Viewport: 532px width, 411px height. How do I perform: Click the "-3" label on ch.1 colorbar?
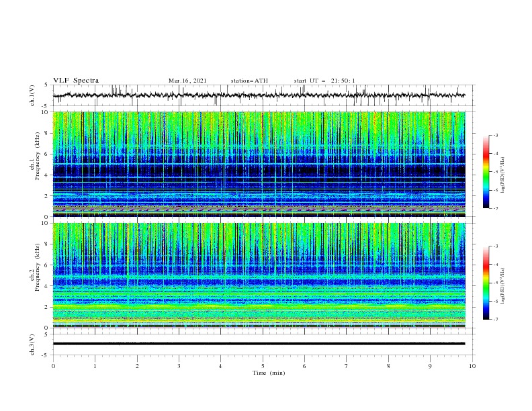click(x=495, y=135)
